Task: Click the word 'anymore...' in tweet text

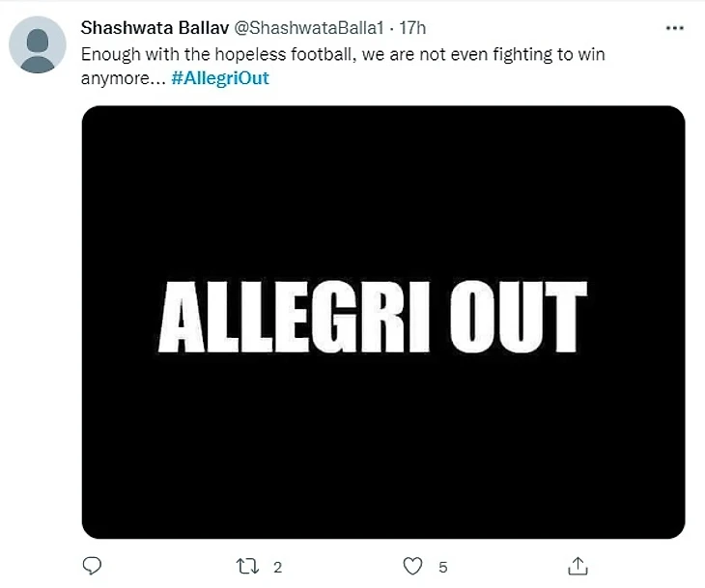Action: [x=122, y=78]
